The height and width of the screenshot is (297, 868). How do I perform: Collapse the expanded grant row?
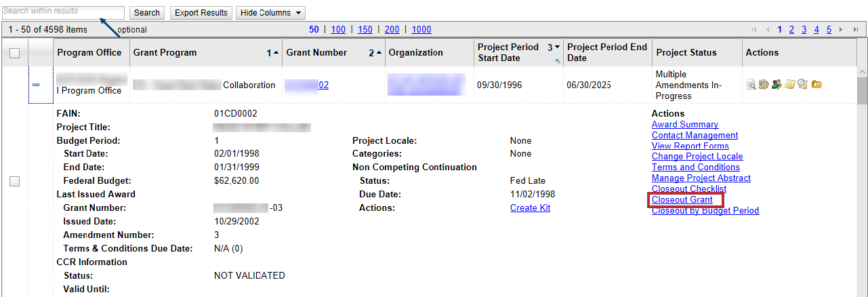(x=36, y=85)
